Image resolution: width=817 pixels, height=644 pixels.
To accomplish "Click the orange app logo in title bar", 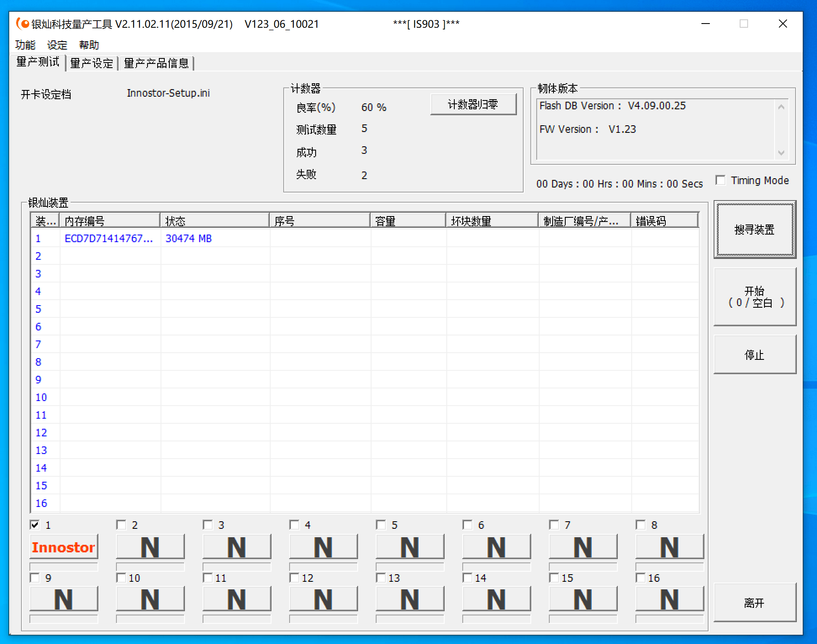I will 23,24.
